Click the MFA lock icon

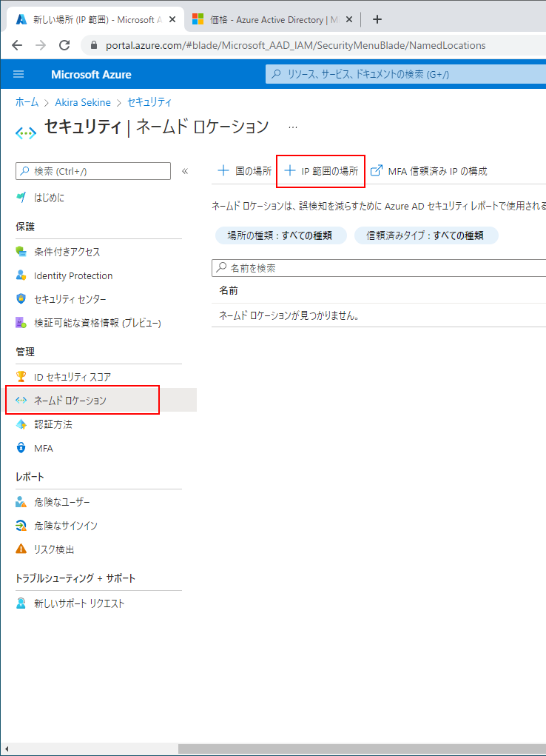click(x=21, y=447)
